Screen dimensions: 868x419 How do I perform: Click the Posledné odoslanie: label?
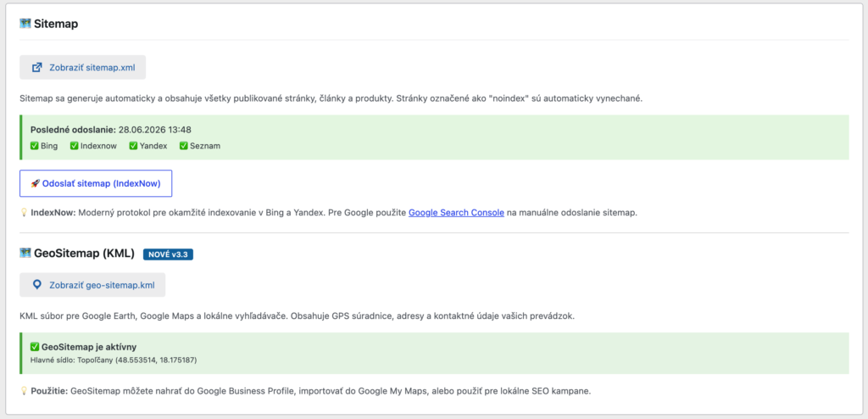pyautogui.click(x=73, y=130)
